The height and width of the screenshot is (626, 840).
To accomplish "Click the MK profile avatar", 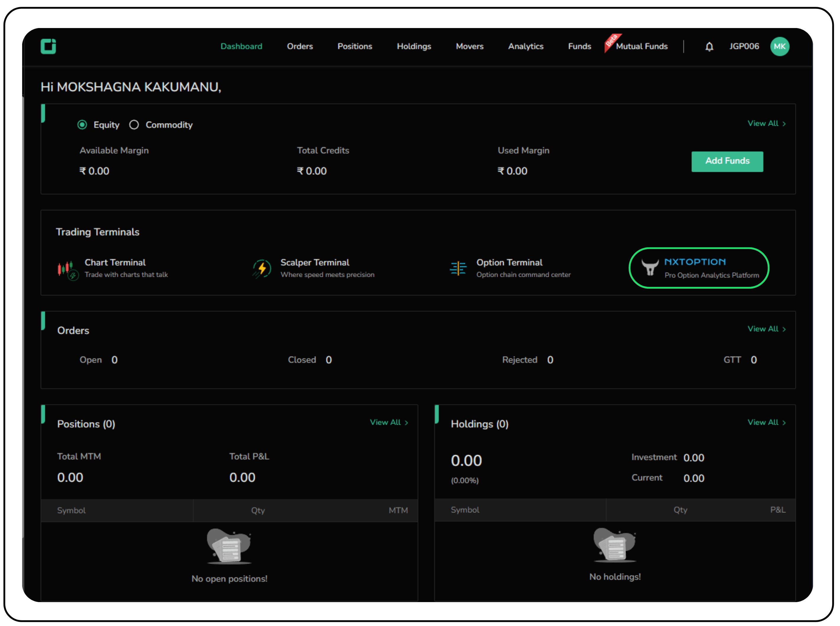I will tap(780, 46).
